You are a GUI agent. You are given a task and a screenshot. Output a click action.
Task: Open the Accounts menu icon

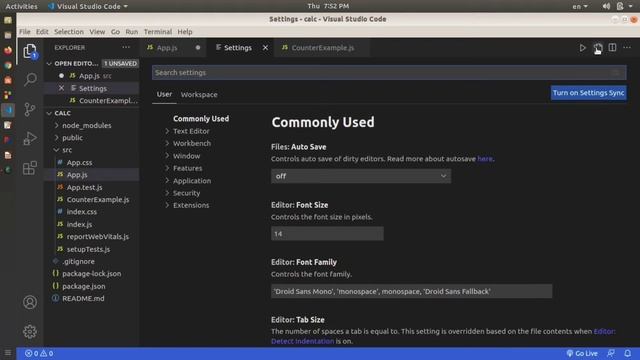30,302
